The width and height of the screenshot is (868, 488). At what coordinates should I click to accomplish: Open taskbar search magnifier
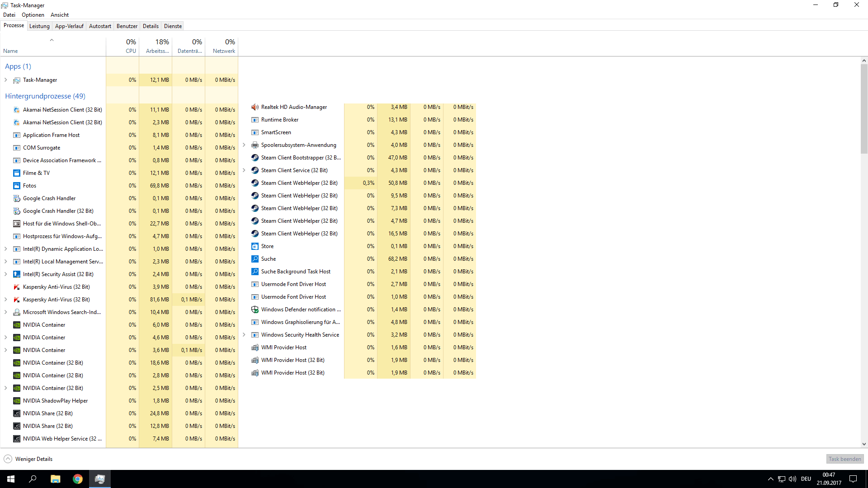click(33, 479)
